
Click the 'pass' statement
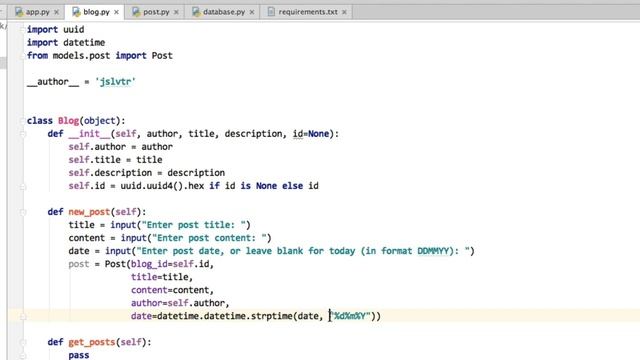pos(79,355)
